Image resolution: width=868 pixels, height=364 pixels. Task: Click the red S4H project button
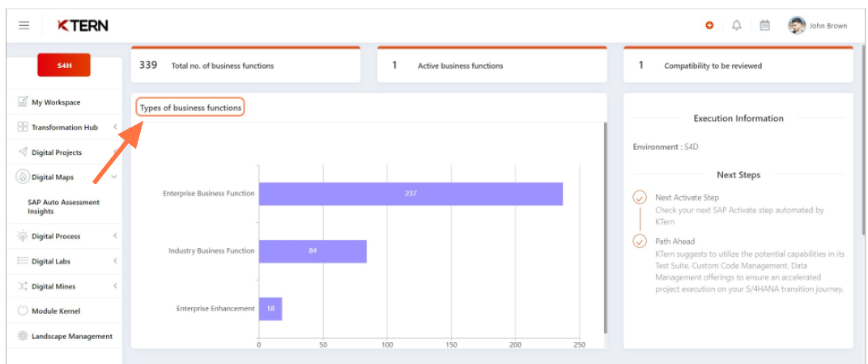click(x=64, y=66)
